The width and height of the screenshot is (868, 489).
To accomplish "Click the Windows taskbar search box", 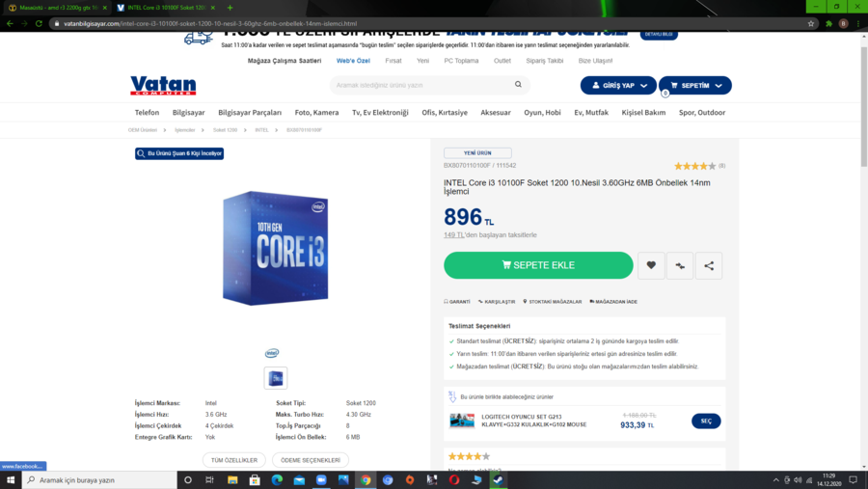I will click(99, 479).
